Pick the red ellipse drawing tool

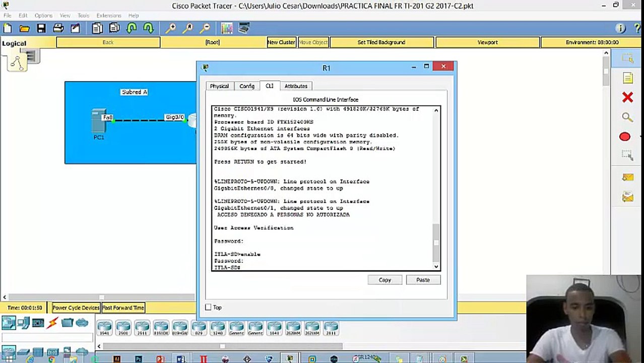(625, 137)
